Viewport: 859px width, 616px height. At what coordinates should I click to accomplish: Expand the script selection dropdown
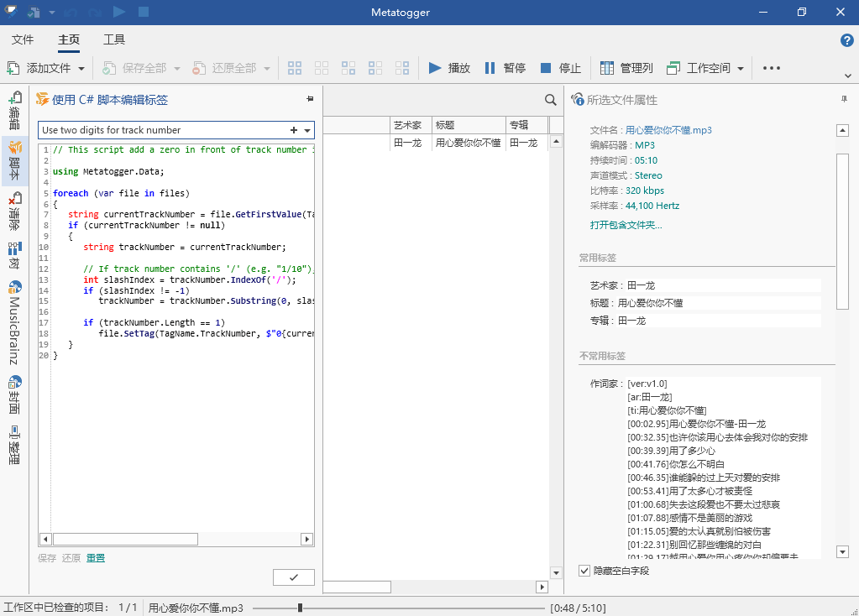tap(308, 131)
